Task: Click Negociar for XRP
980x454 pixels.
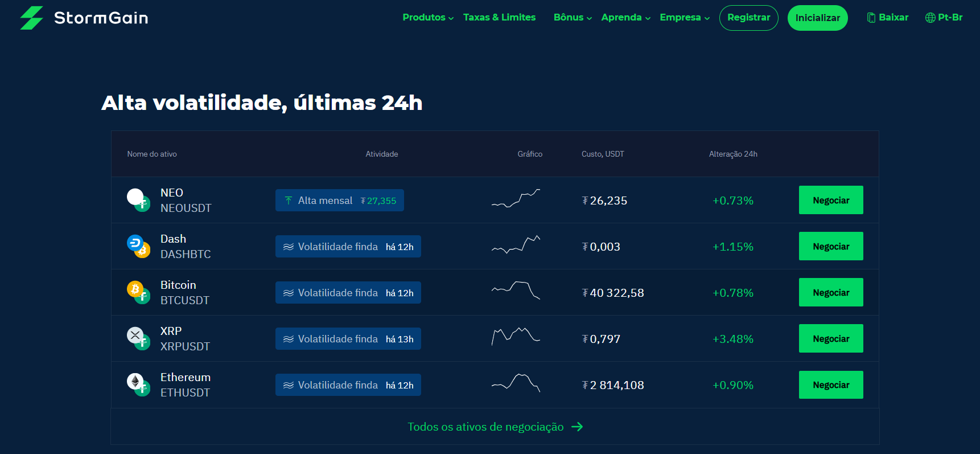Action: click(x=831, y=338)
